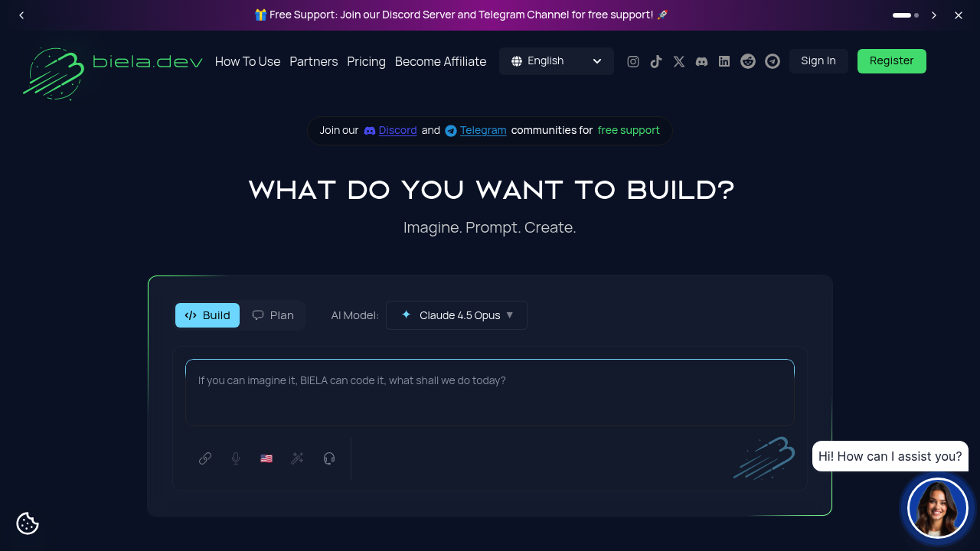Expand the English language selector
Screen dimensions: 980x551
556,60
